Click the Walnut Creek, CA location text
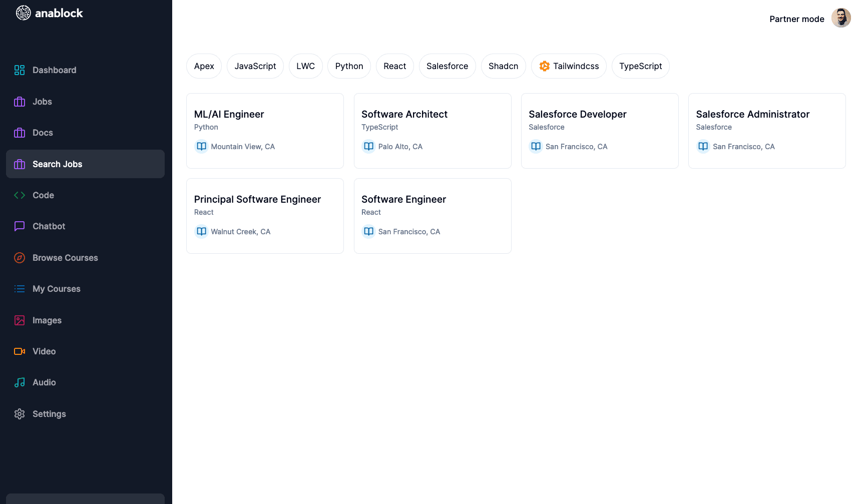Image resolution: width=860 pixels, height=504 pixels. [x=241, y=232]
